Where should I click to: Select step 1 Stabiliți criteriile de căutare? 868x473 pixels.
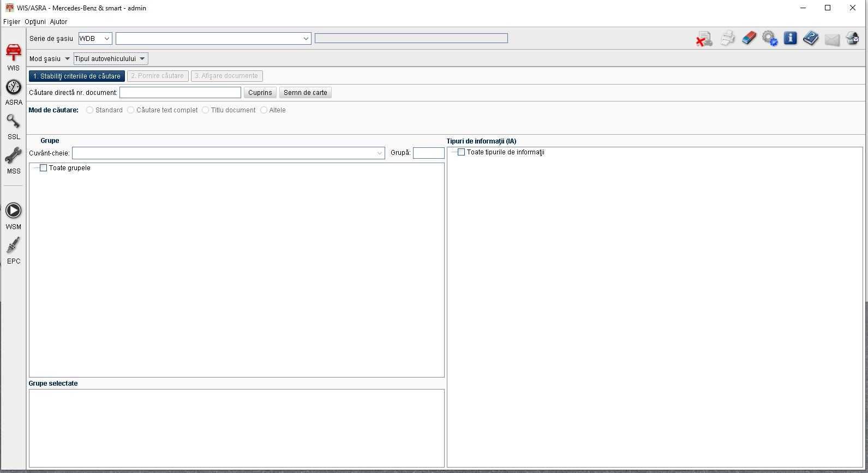[x=77, y=76]
